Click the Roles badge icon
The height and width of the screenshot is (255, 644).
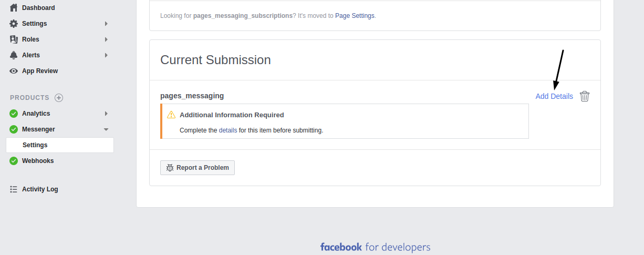pyautogui.click(x=14, y=39)
